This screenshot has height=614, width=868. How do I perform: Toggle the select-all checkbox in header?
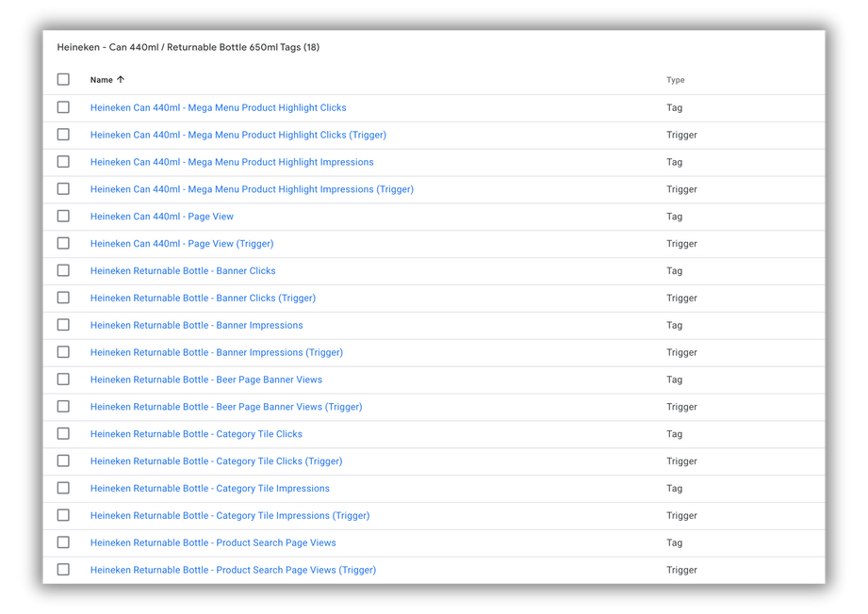[63, 79]
